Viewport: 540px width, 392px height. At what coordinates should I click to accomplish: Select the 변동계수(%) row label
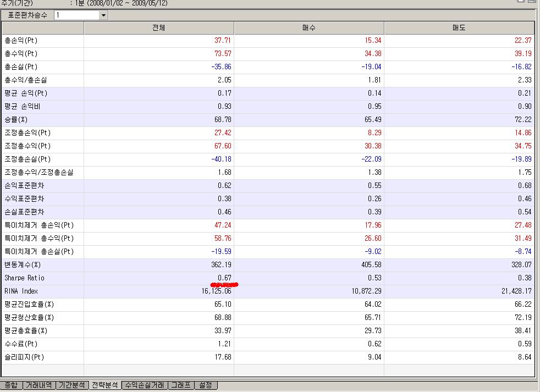23,265
